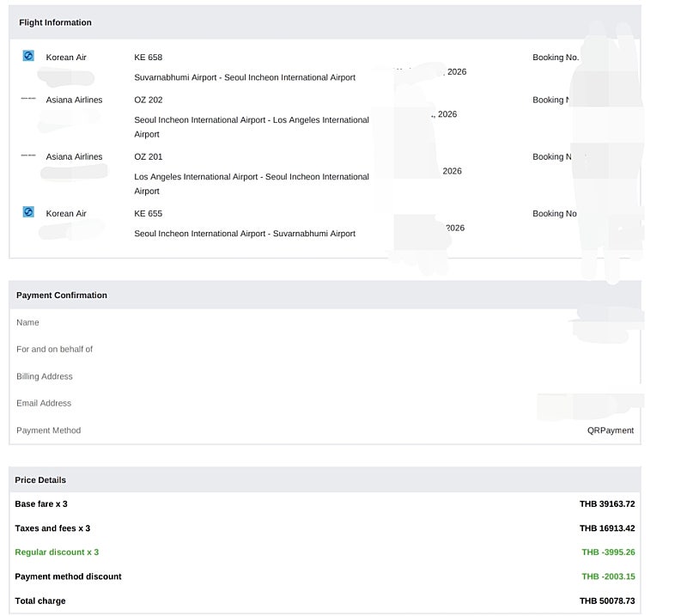Click the green "Regular discount x 3" label

coord(57,552)
